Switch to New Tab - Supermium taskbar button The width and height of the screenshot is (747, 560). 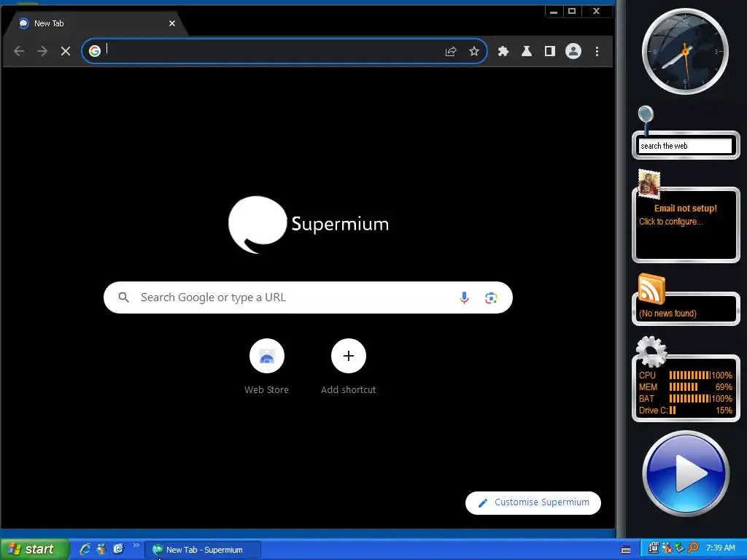click(203, 550)
